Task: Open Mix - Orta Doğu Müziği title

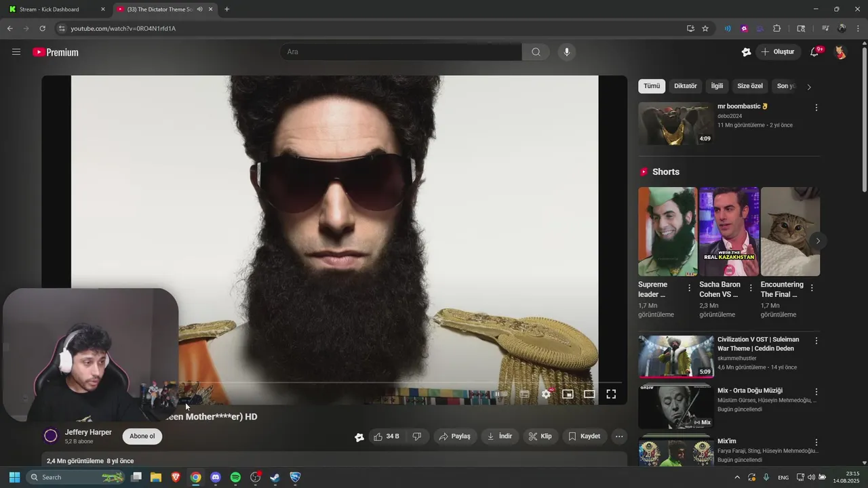Action: (750, 391)
